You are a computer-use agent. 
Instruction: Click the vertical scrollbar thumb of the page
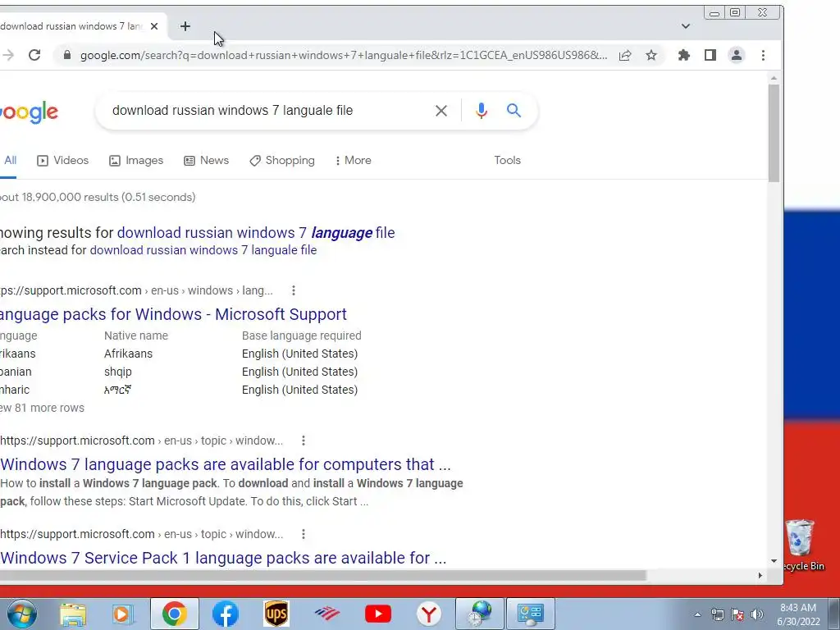pos(774,133)
